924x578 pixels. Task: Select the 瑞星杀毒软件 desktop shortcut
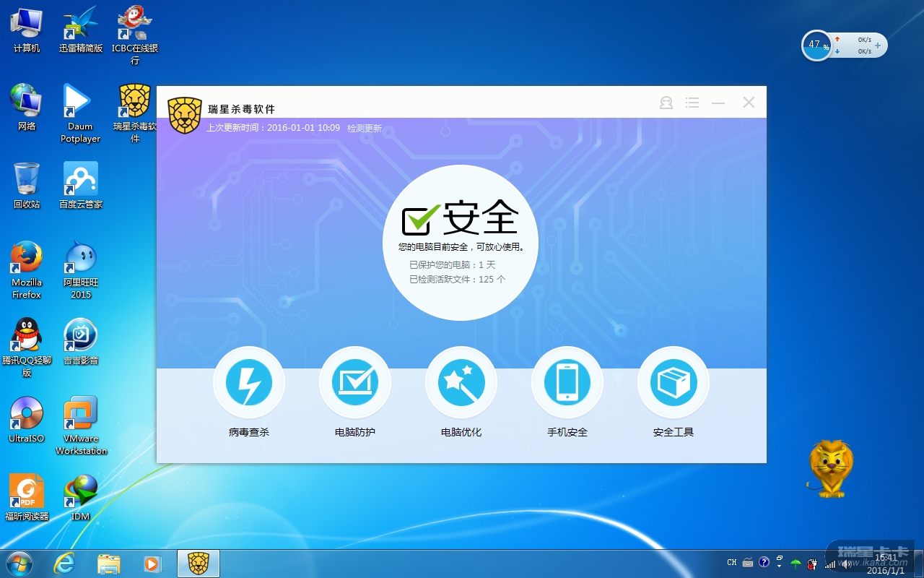[135, 113]
